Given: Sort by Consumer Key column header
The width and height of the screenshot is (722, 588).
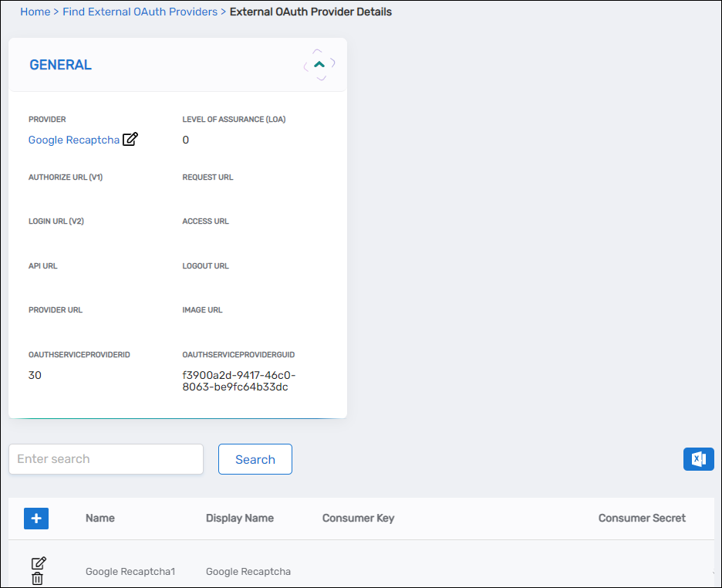Looking at the screenshot, I should click(x=358, y=519).
